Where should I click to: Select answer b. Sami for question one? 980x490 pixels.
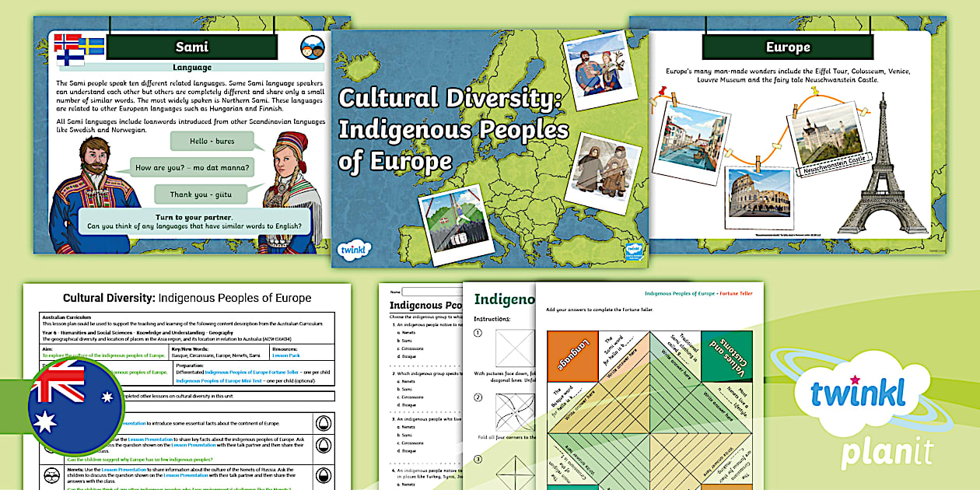pos(404,341)
